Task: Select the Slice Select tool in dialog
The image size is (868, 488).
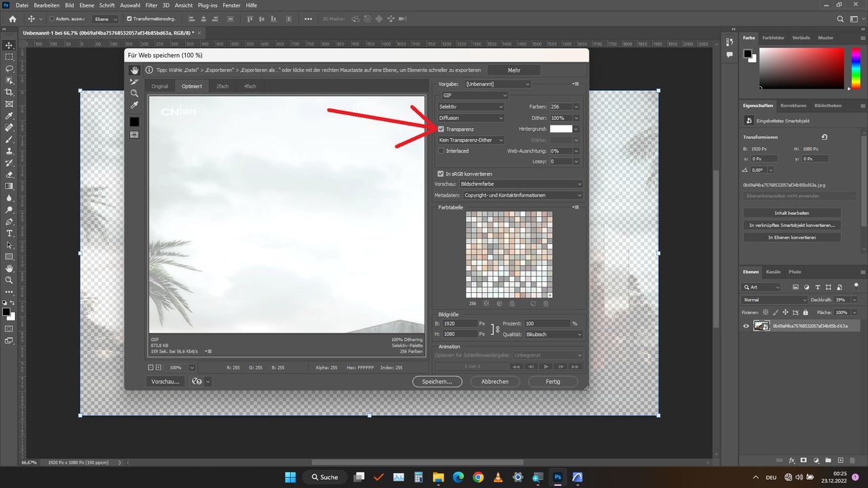Action: pos(134,81)
